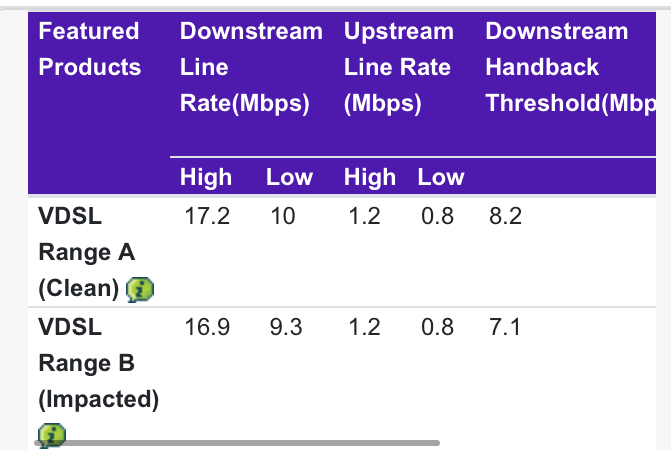Click the 10 downstream low value for Range A
The height and width of the screenshot is (450, 671).
[283, 217]
